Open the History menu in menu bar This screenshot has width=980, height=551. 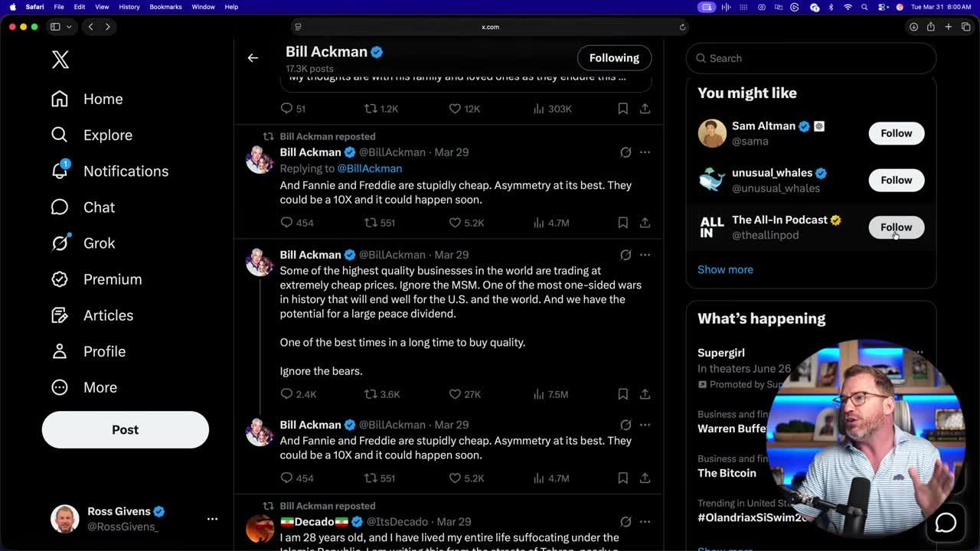tap(129, 7)
